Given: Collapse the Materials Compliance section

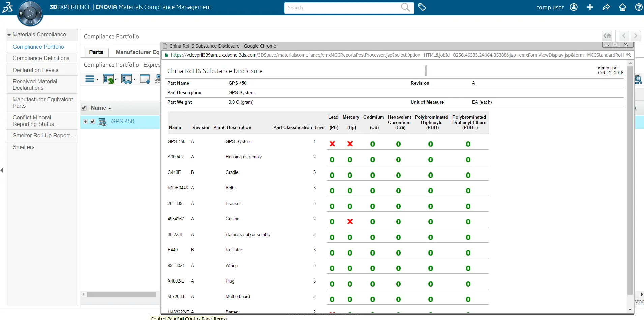Looking at the screenshot, I should click(9, 35).
